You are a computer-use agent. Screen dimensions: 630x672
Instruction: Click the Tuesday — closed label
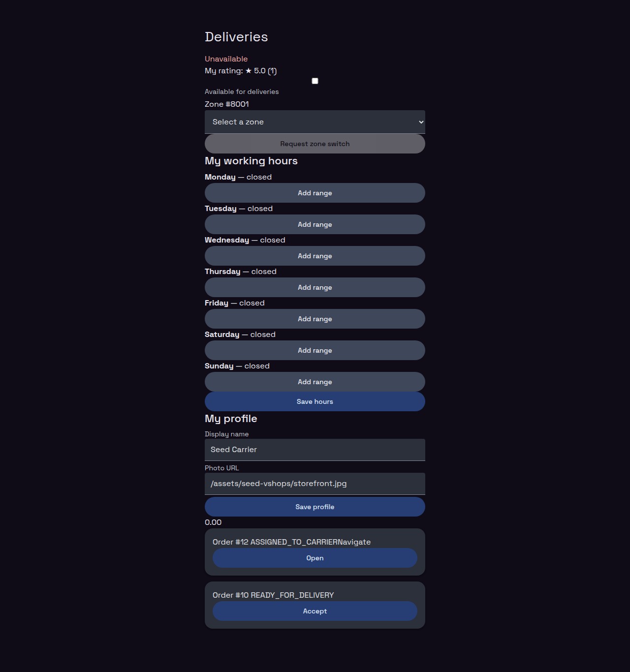pyautogui.click(x=239, y=209)
